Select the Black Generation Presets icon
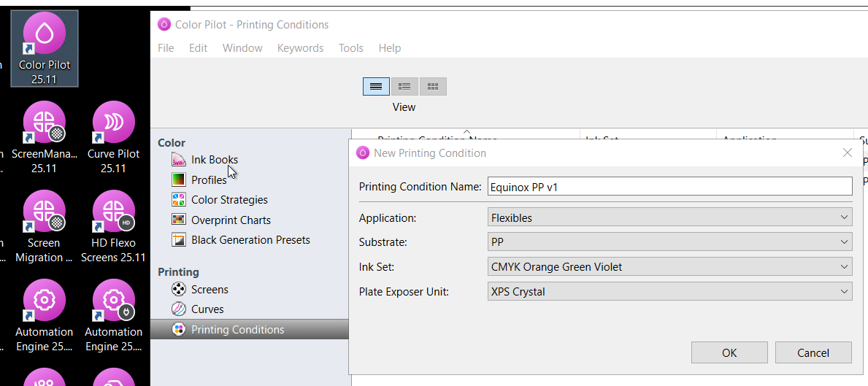The image size is (868, 386). (x=178, y=240)
